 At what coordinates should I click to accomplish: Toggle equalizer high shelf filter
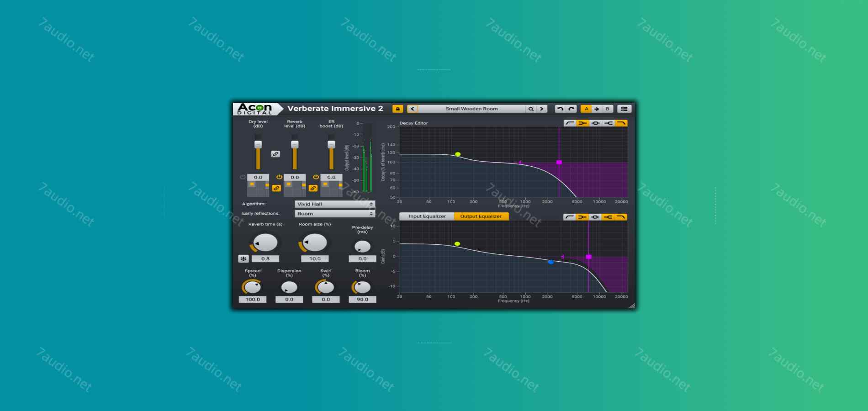pos(608,217)
